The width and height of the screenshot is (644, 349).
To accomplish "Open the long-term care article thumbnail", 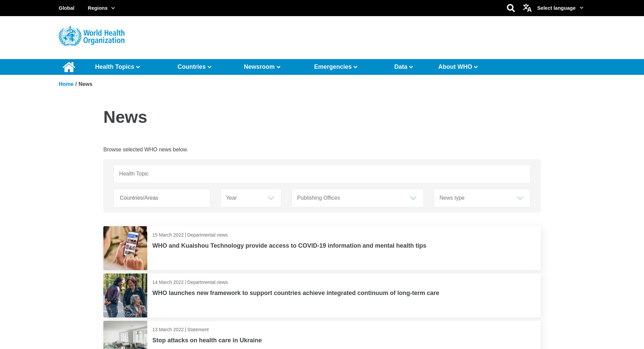I will 125,295.
